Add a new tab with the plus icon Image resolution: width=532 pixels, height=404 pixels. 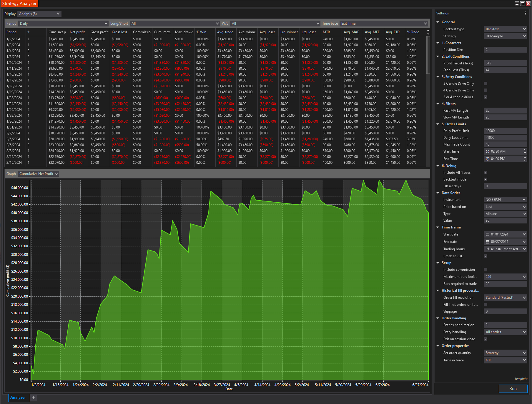[x=33, y=398]
